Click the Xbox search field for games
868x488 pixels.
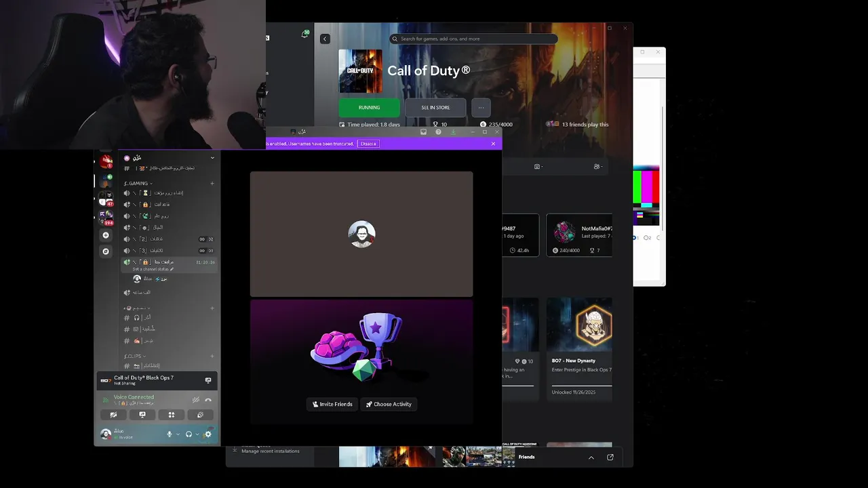473,39
